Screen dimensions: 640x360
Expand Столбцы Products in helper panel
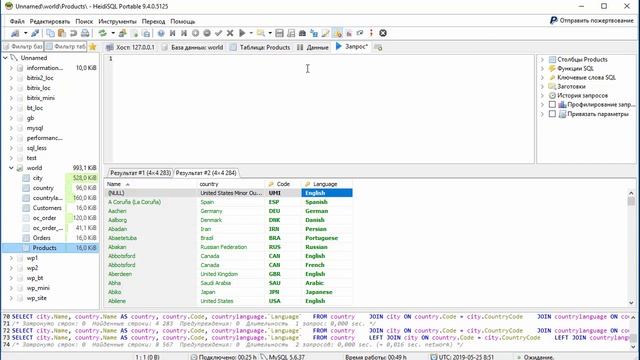click(x=542, y=60)
